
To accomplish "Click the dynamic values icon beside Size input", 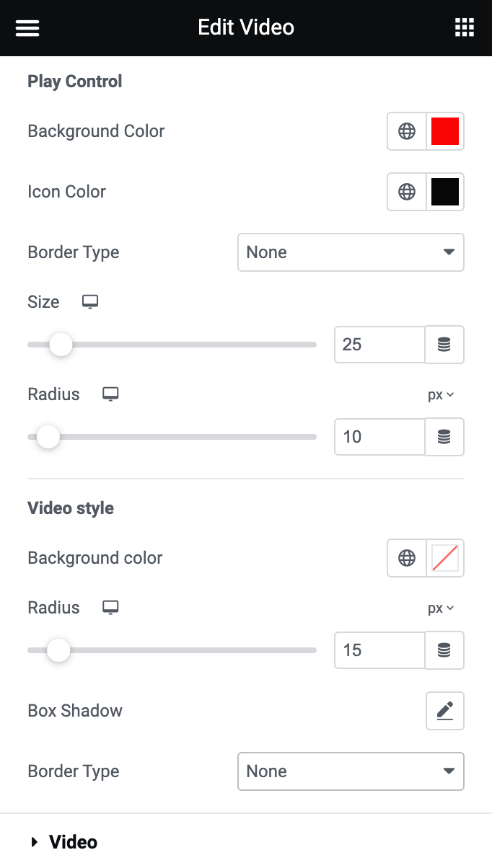I will [x=444, y=345].
